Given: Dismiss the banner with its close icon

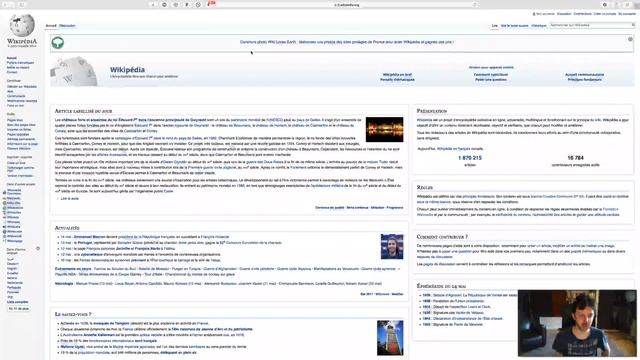Looking at the screenshot, I should 630,39.
